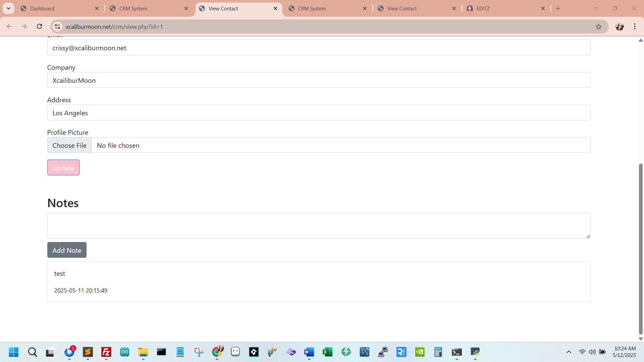The image size is (644, 362).
Task: Click the Choose File button for Profile Picture
Action: (69, 145)
